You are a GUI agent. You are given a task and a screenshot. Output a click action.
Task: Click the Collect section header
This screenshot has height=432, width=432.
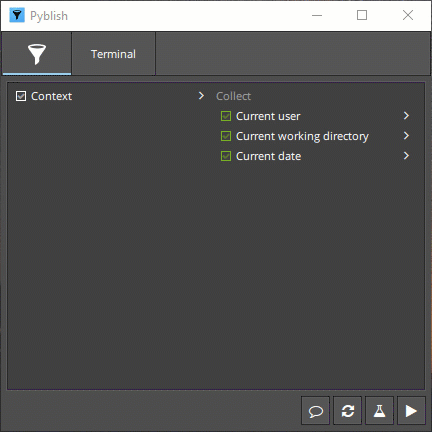pos(233,96)
